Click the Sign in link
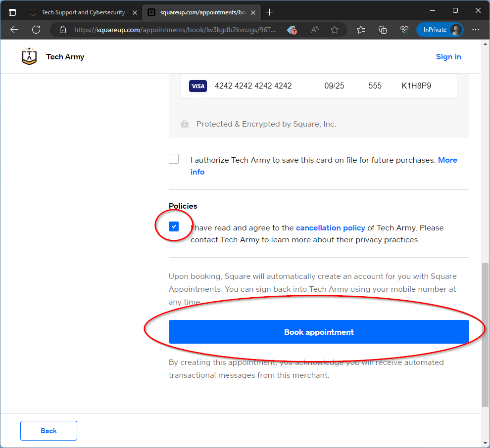 pos(448,57)
